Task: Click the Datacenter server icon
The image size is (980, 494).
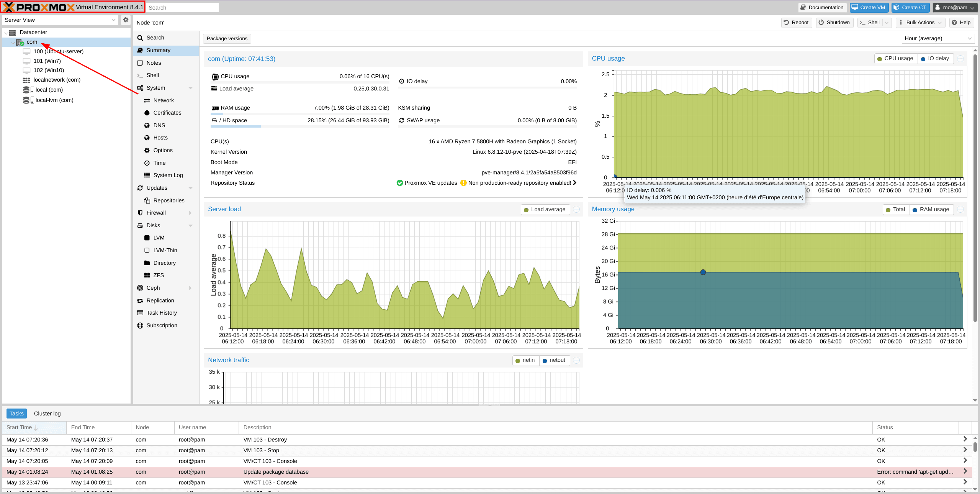Action: coord(13,33)
